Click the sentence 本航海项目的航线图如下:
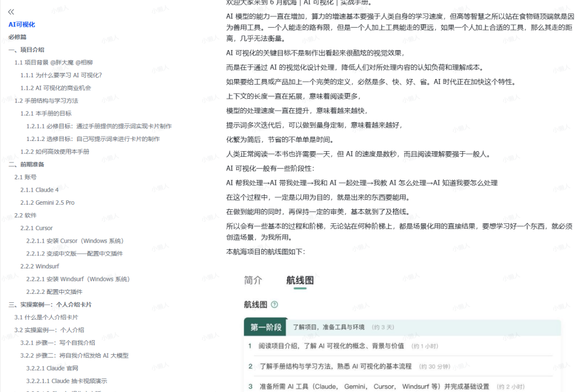This screenshot has width=578, height=392. click(265, 252)
